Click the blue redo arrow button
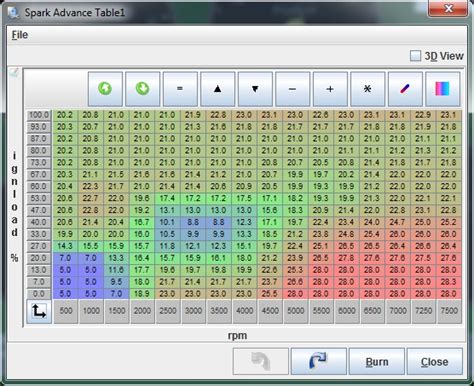This screenshot has height=386, width=474. pyautogui.click(x=319, y=361)
